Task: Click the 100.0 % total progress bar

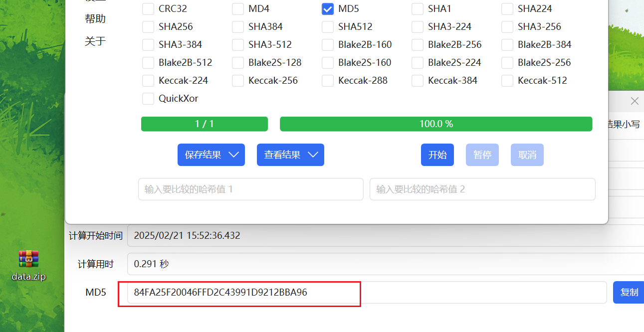Action: [x=436, y=124]
